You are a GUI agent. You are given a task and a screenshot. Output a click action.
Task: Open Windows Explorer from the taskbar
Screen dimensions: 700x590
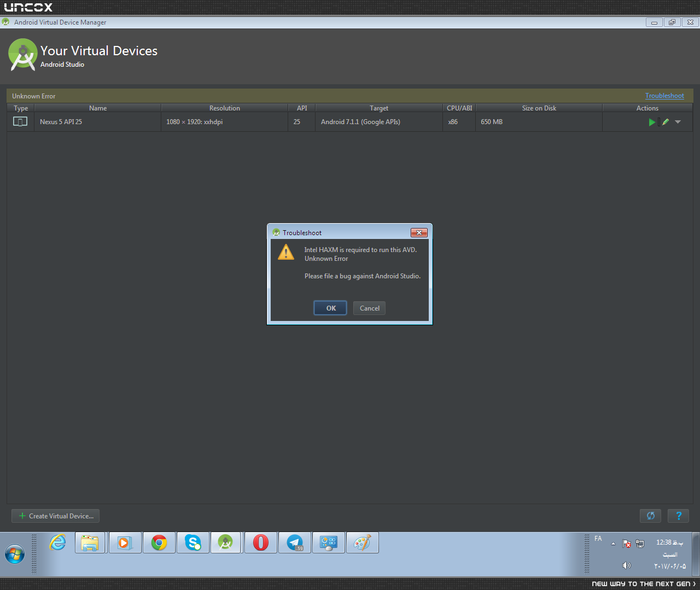coord(90,543)
